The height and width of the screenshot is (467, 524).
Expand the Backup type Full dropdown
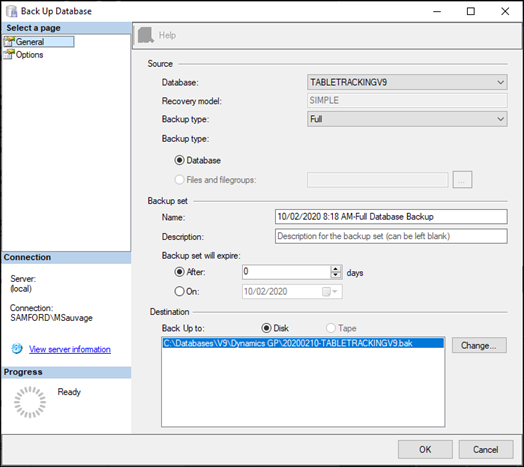coord(407,119)
